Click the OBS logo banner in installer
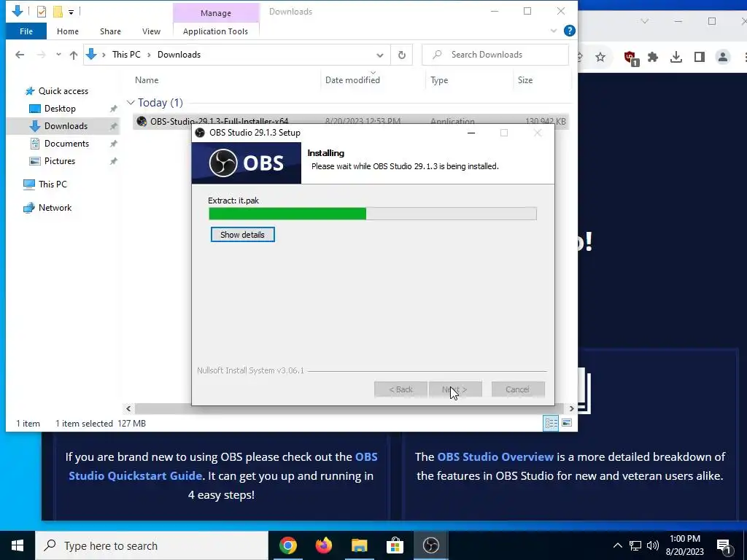 247,163
